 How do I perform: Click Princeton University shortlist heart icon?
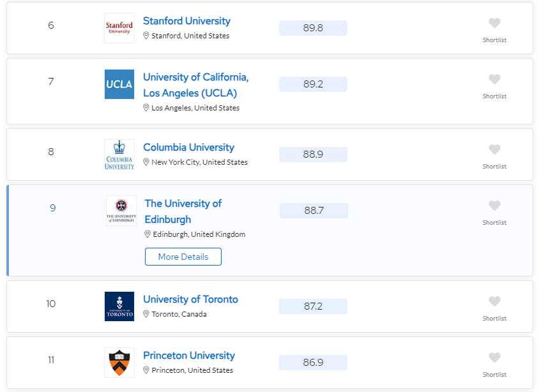pyautogui.click(x=494, y=358)
